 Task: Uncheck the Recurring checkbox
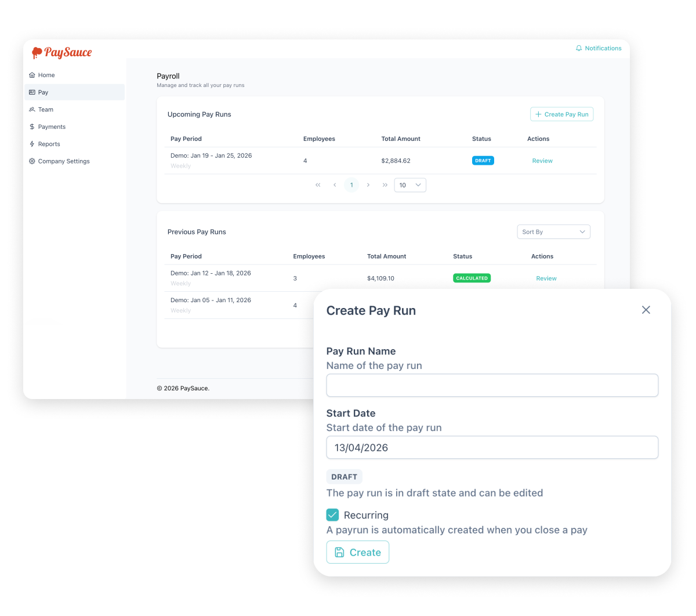click(332, 515)
